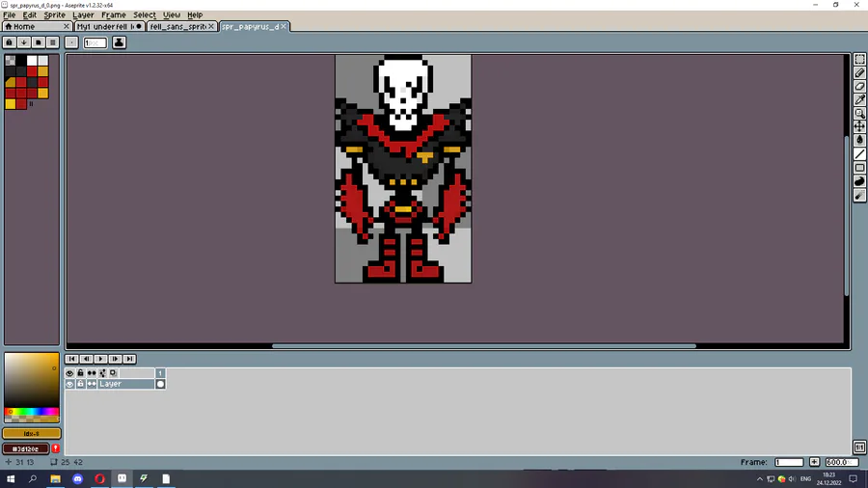Go to previous frame
Screen dimensions: 868x488
click(87, 359)
